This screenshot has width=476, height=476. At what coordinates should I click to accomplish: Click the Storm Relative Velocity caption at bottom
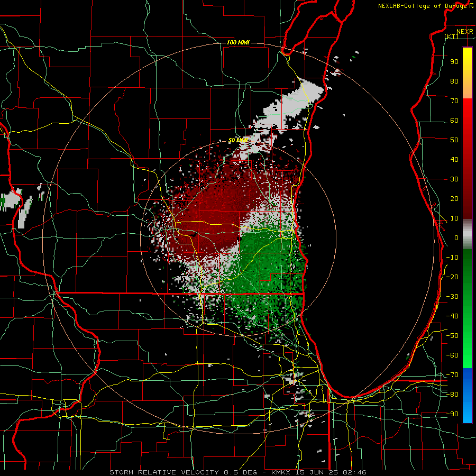[237, 472]
